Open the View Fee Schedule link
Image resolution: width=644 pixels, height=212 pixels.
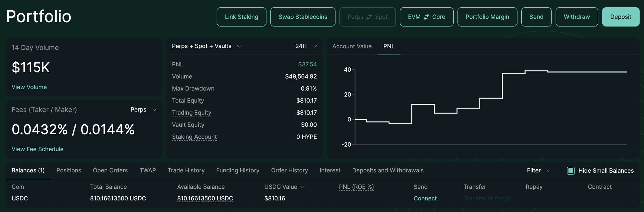click(37, 149)
